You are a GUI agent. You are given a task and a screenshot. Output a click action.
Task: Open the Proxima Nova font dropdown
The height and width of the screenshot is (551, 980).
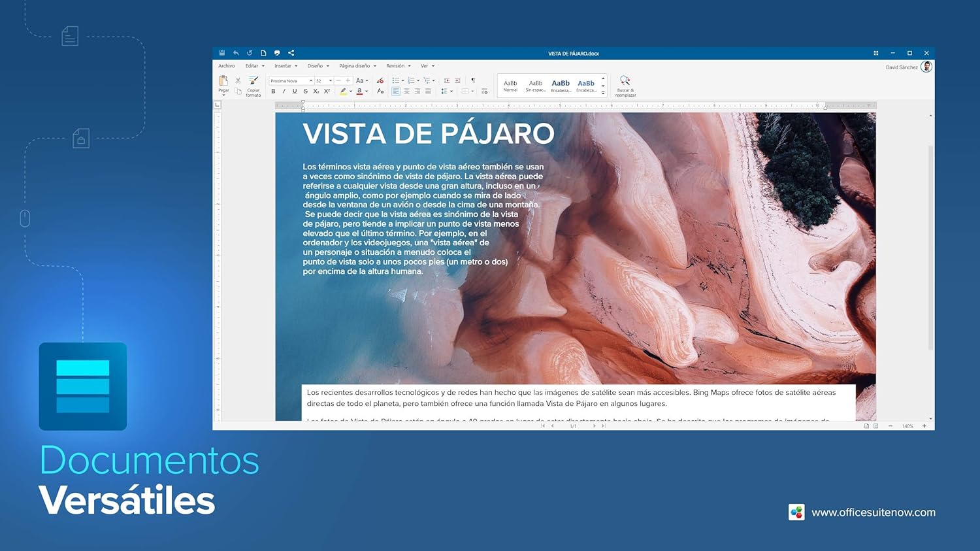click(311, 81)
